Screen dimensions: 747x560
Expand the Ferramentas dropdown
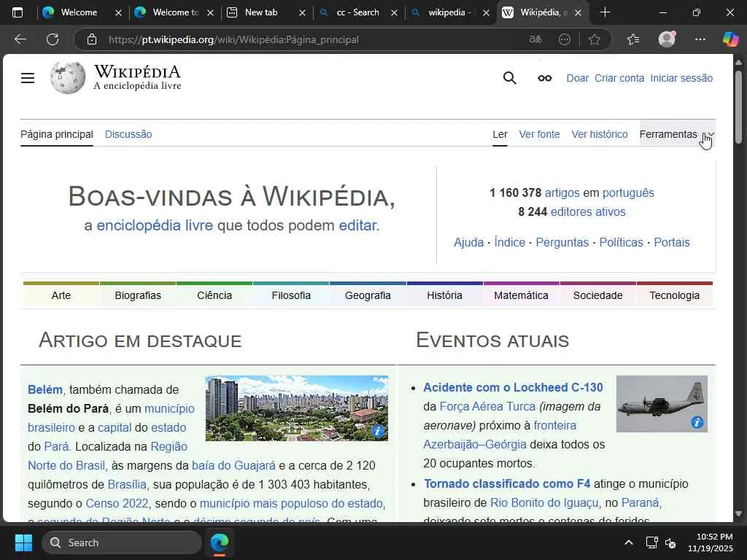click(x=676, y=134)
